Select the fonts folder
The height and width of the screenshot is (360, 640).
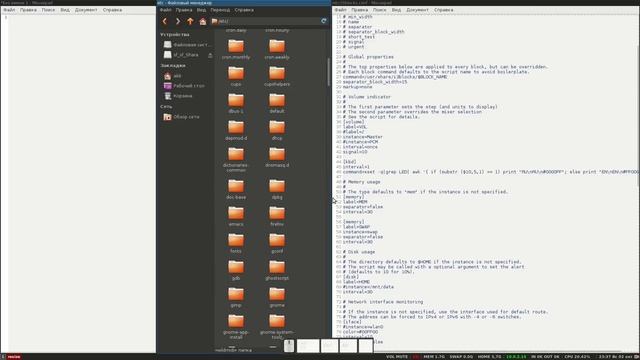236,243
